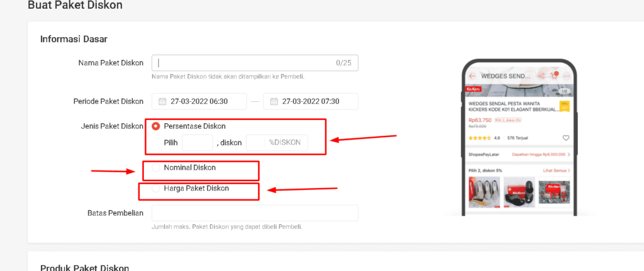Open the end period picker 27-03-2022 07:30
The height and width of the screenshot is (271, 644).
pyautogui.click(x=311, y=101)
